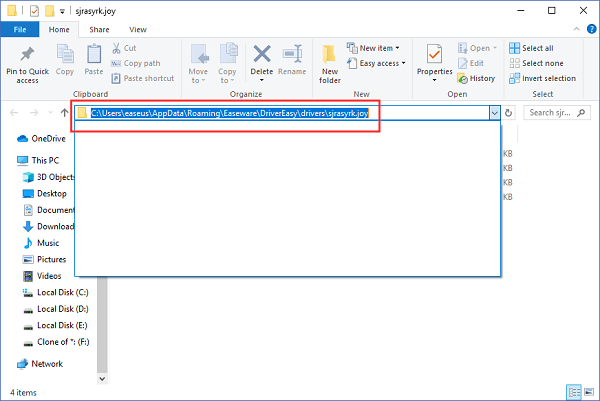Click the red Delete icon
The width and height of the screenshot is (600, 401).
pos(262,55)
